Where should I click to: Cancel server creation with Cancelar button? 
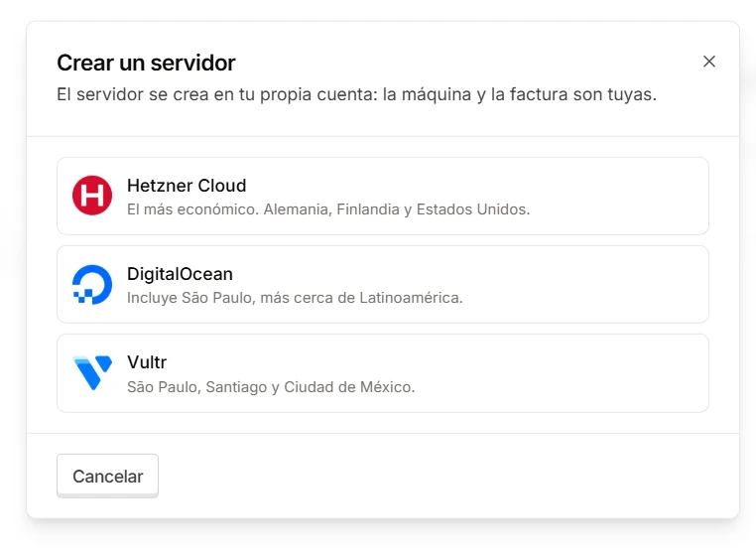[x=107, y=476]
